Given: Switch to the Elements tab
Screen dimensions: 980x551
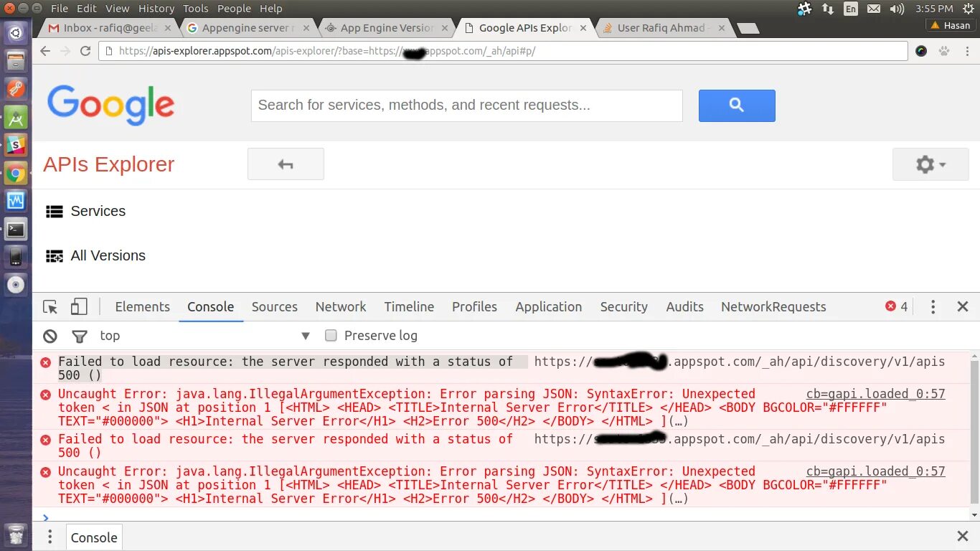Looking at the screenshot, I should [142, 306].
